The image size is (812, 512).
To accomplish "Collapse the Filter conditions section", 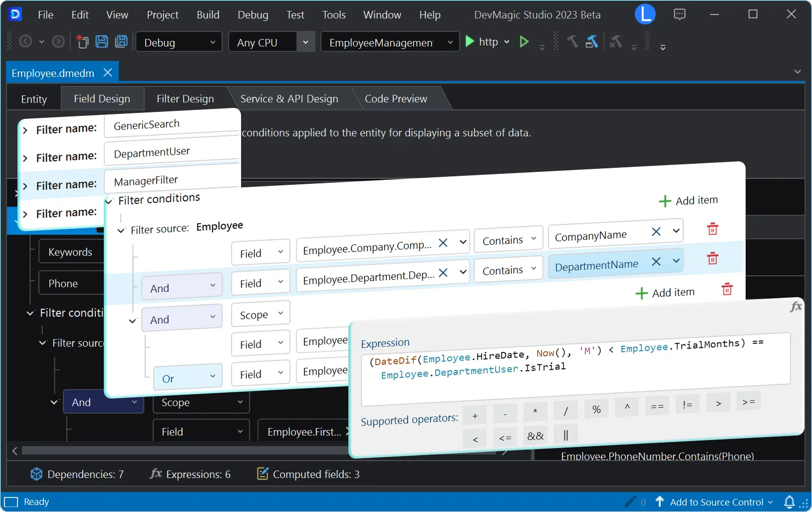I will pyautogui.click(x=108, y=201).
